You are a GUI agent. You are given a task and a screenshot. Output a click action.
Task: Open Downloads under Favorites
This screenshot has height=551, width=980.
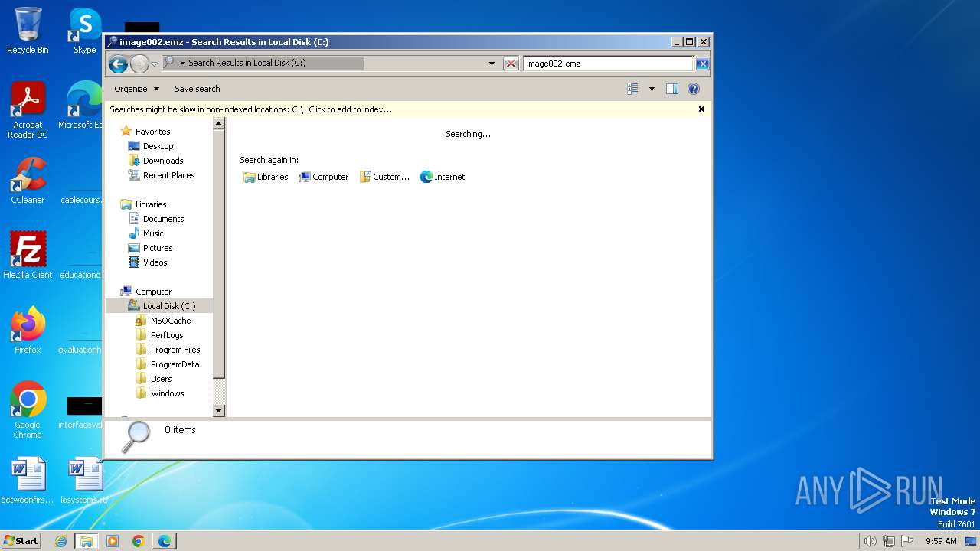coord(162,161)
